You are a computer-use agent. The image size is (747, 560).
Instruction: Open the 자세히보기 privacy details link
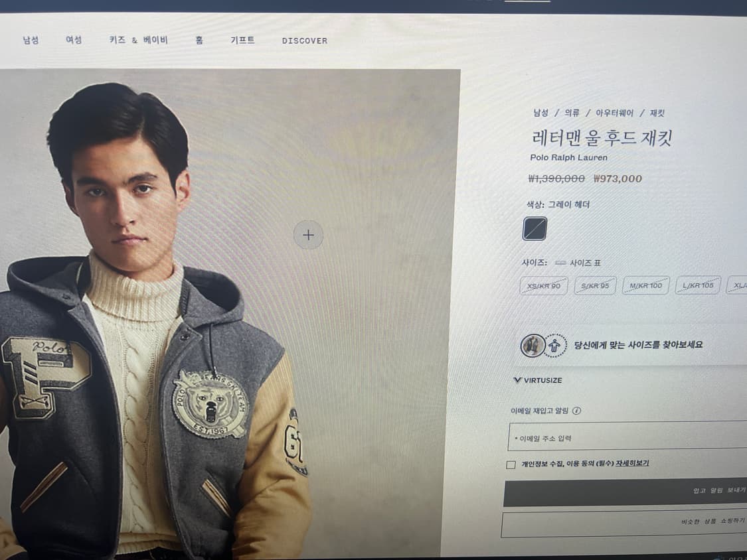click(x=632, y=463)
